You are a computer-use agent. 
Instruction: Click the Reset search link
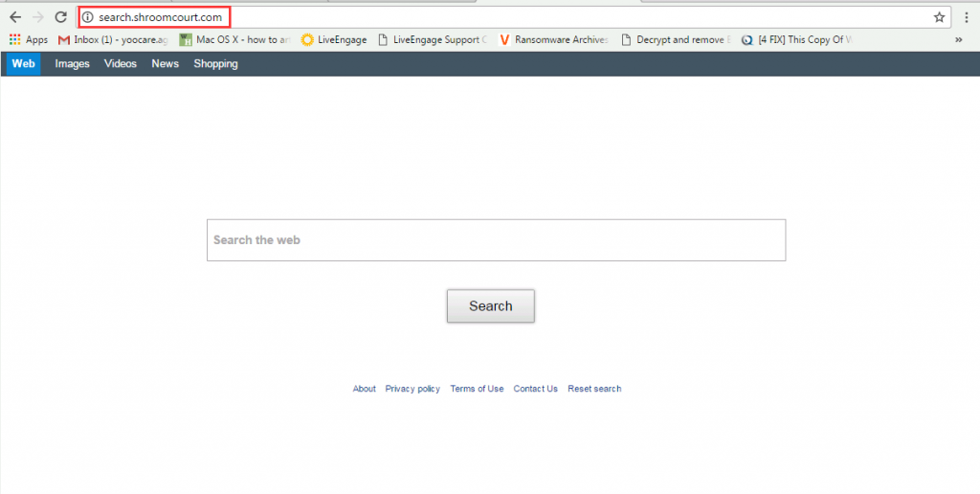pyautogui.click(x=594, y=389)
